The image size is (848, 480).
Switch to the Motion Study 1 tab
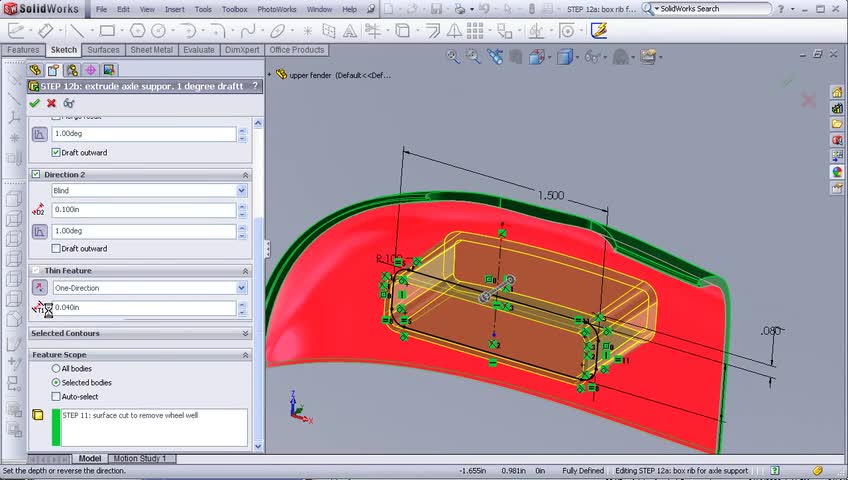point(140,458)
